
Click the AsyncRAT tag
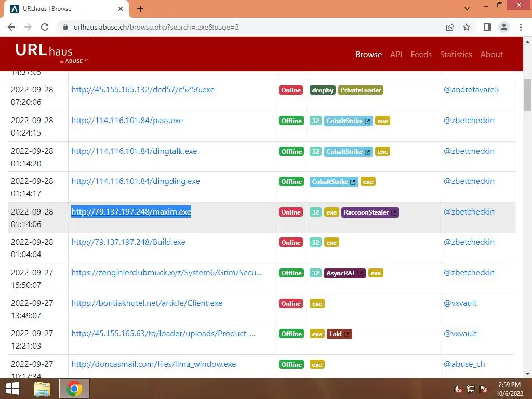pos(345,273)
